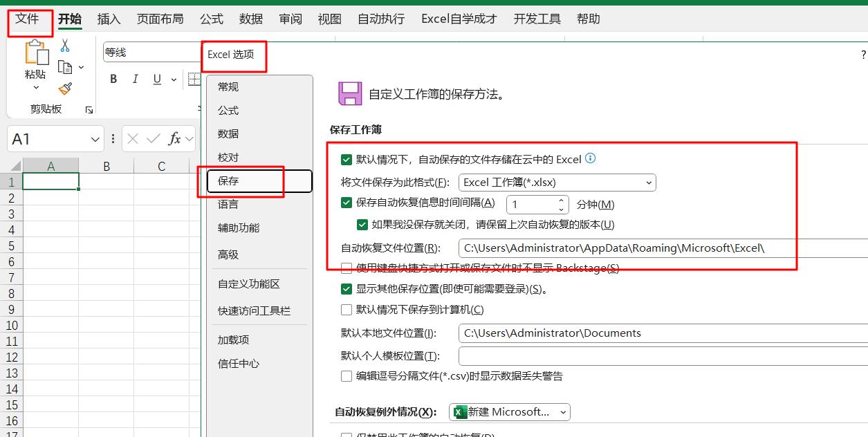Click the autorecover minutes number field

tap(531, 205)
